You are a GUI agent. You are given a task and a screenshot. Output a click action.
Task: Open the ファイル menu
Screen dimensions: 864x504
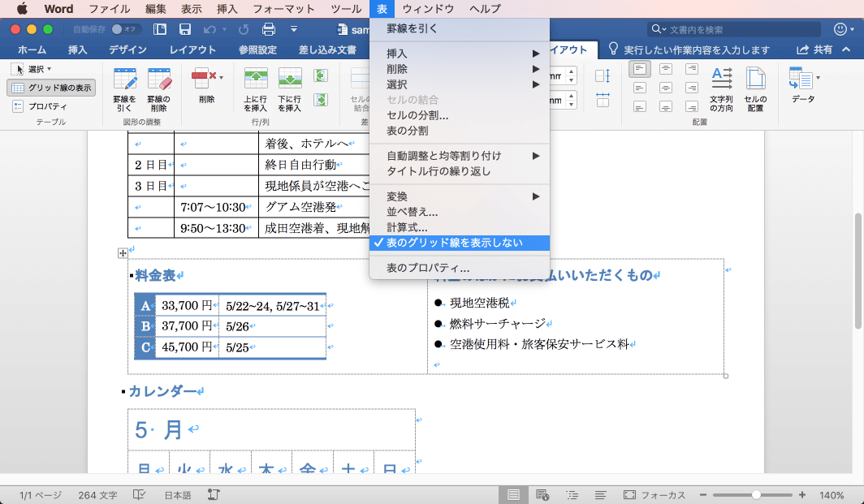(109, 9)
